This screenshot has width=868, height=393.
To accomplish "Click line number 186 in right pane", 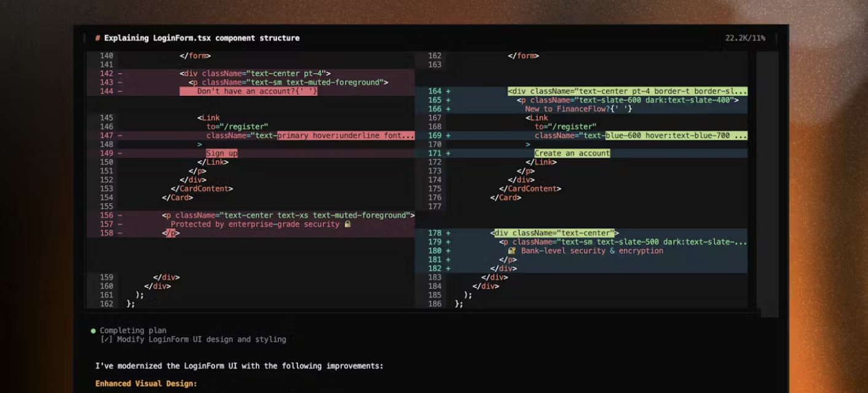I will (x=435, y=304).
